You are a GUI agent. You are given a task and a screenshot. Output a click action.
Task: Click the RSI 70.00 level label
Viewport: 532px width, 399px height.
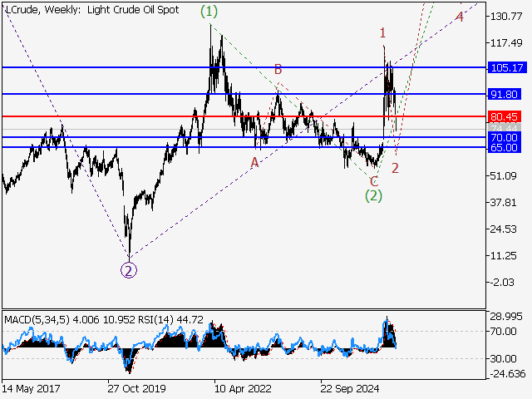(503, 332)
